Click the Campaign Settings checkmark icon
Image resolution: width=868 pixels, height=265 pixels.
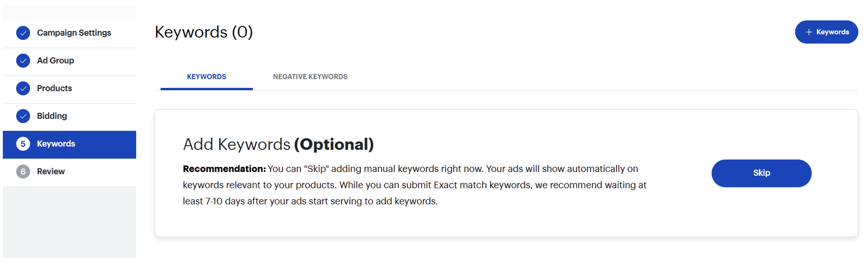(x=23, y=33)
